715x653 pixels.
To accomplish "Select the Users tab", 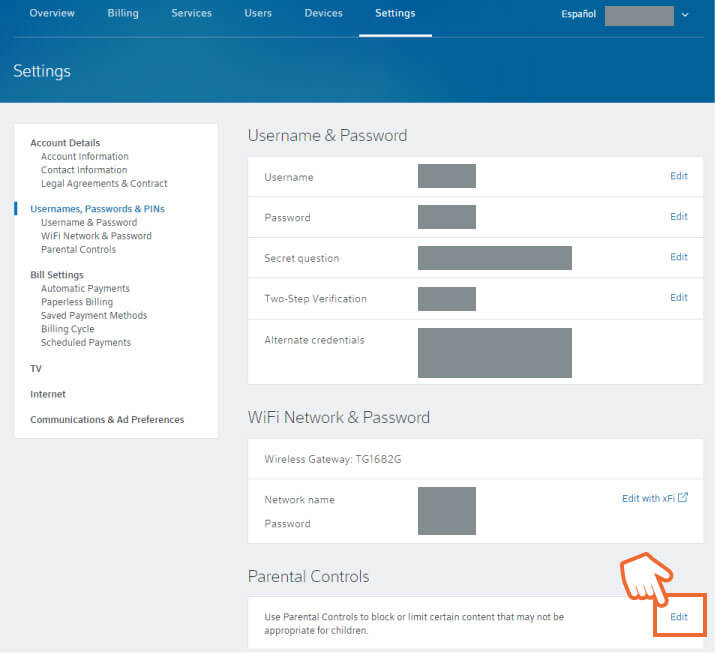I will pyautogui.click(x=257, y=14).
